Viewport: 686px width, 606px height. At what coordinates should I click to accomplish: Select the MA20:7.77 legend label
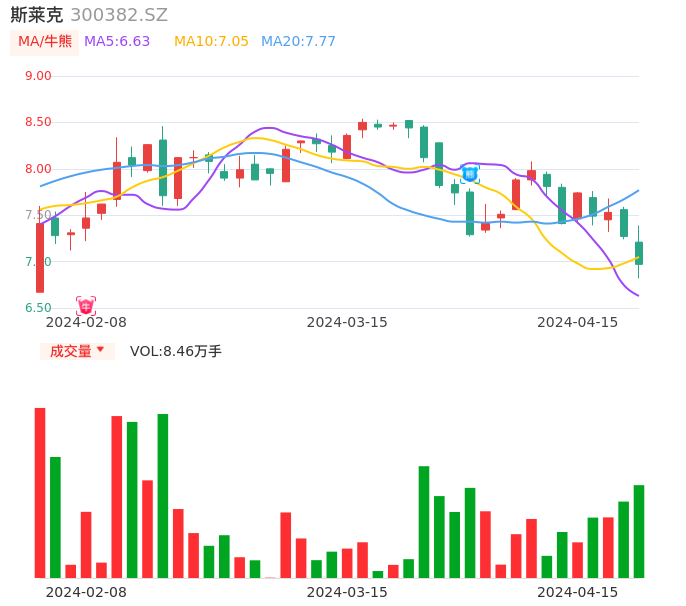click(298, 42)
